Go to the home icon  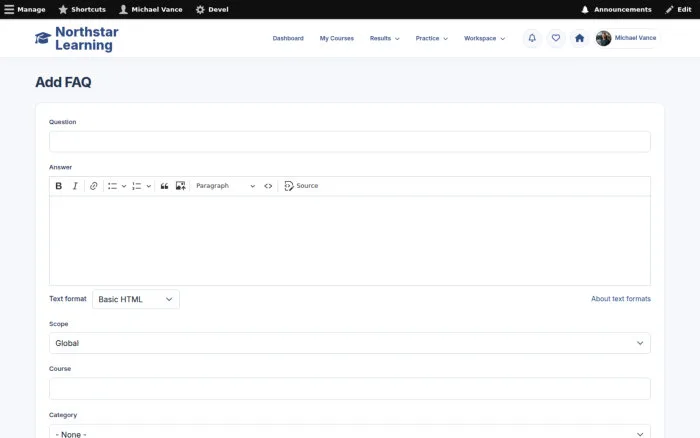tap(579, 38)
